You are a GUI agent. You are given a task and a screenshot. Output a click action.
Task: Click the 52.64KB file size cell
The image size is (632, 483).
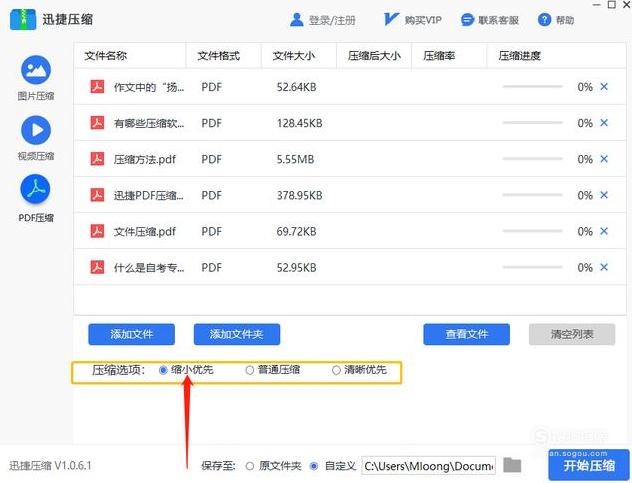296,87
